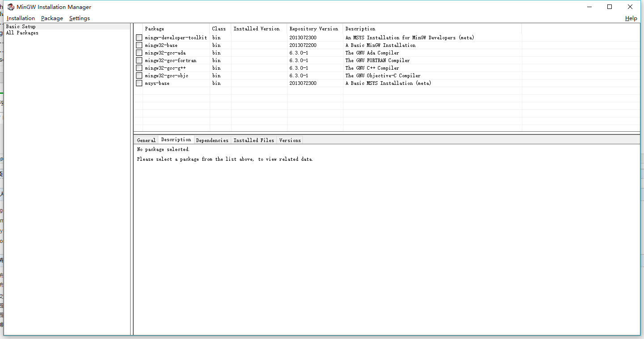Mark the mingw32-gcc-fortran package checkbox
Screen dimensions: 644x339
click(x=139, y=60)
